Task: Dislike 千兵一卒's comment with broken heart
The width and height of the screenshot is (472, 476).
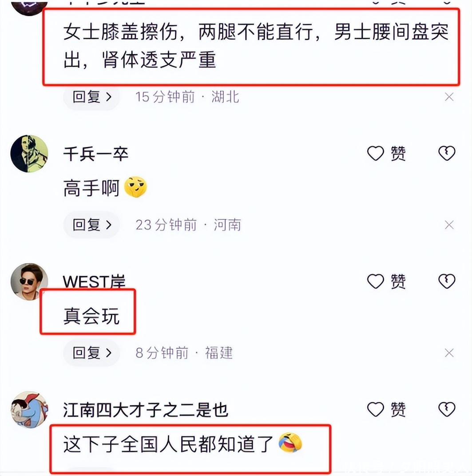Action: point(447,153)
